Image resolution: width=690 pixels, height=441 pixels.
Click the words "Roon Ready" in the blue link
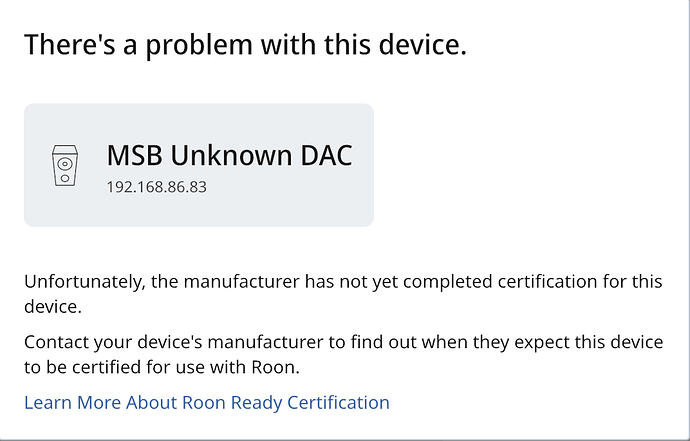pos(232,404)
